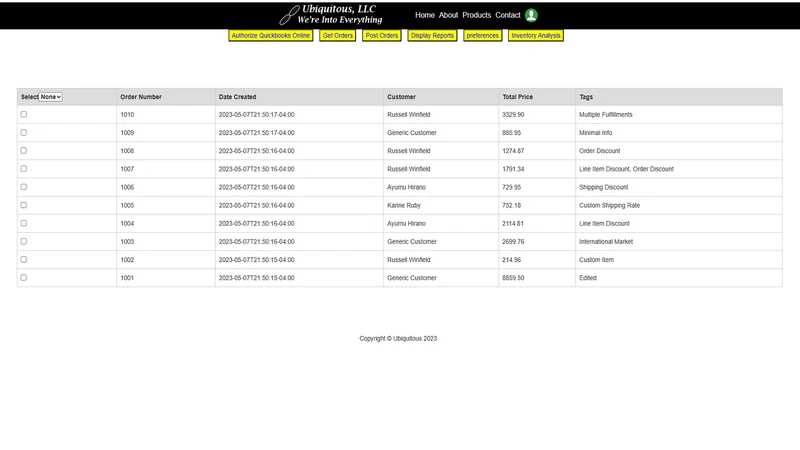Click customer Ayumu Hirano in order 1006

click(406, 187)
